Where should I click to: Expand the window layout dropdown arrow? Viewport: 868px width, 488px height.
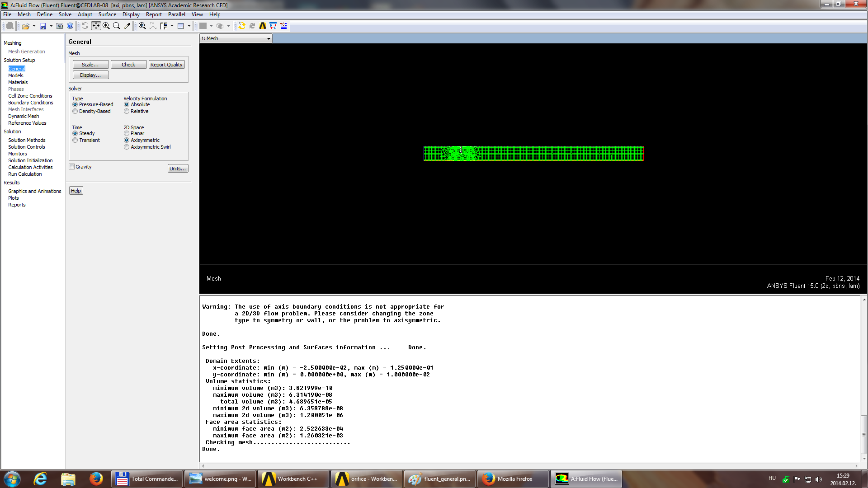(189, 26)
